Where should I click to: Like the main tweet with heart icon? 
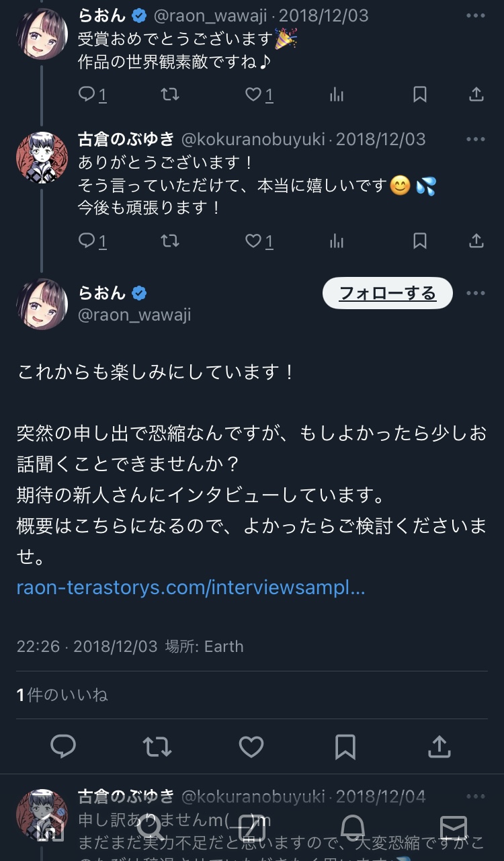(x=251, y=746)
